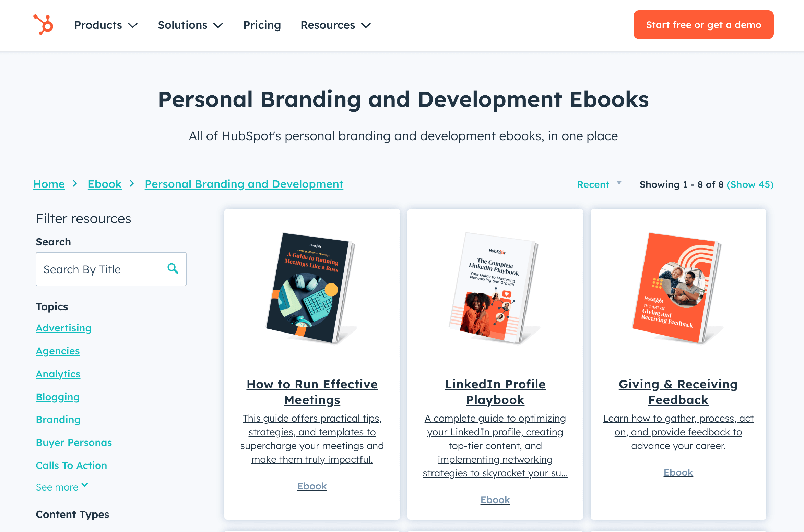
Task: Select the Calls To Action topic
Action: [x=72, y=465]
